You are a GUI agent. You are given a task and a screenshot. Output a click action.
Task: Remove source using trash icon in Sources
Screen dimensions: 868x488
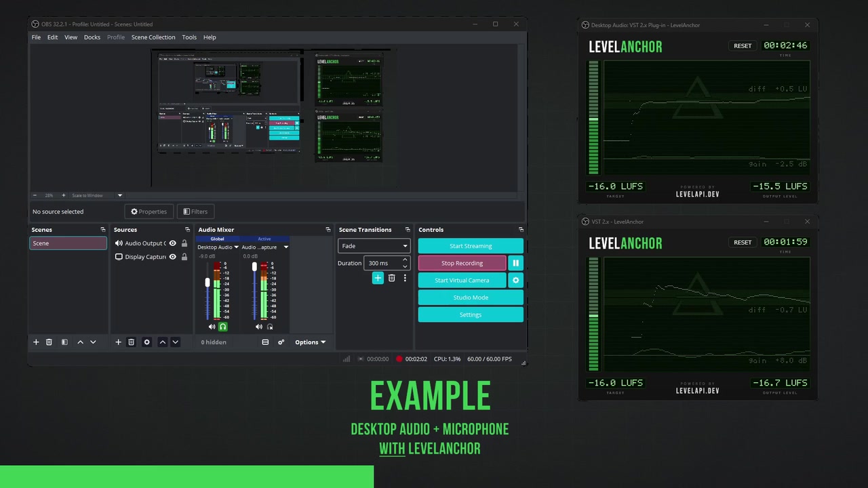131,342
